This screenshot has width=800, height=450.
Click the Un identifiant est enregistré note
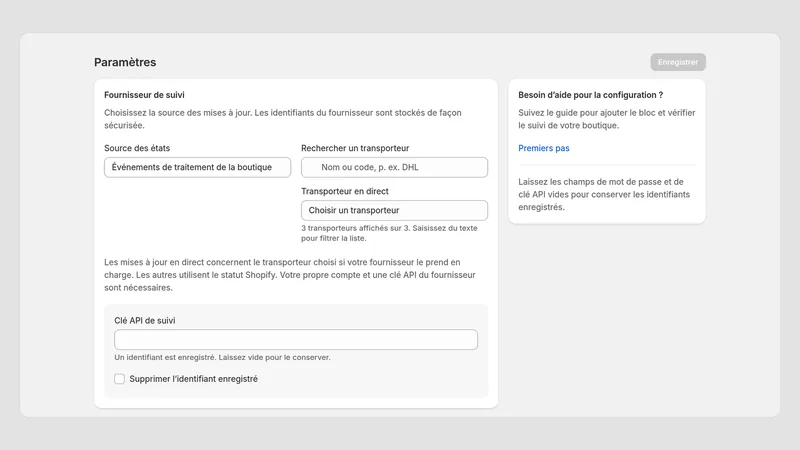tap(222, 357)
